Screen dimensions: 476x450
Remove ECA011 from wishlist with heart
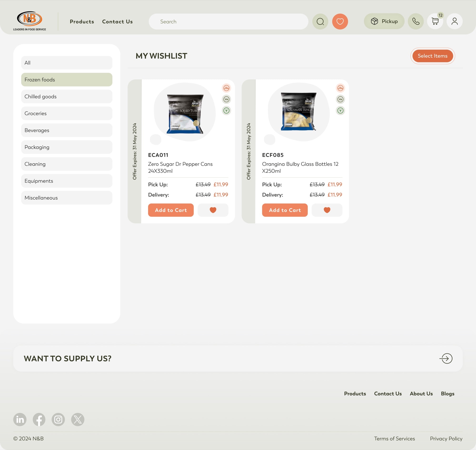point(213,210)
